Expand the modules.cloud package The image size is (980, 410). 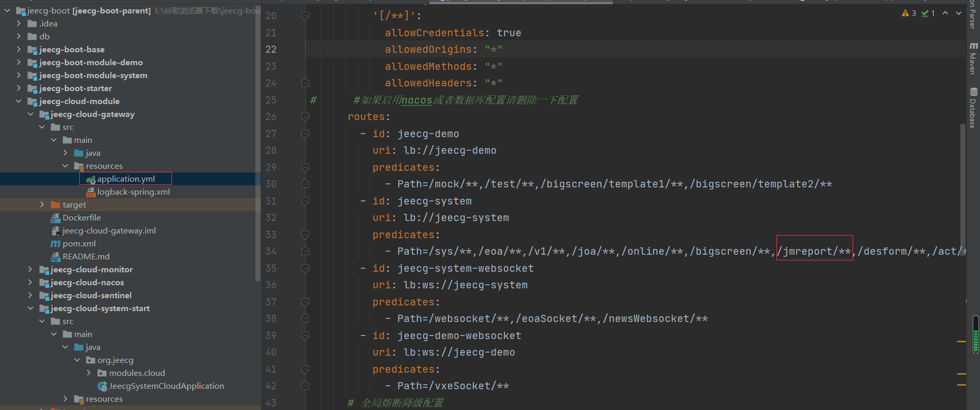(89, 373)
